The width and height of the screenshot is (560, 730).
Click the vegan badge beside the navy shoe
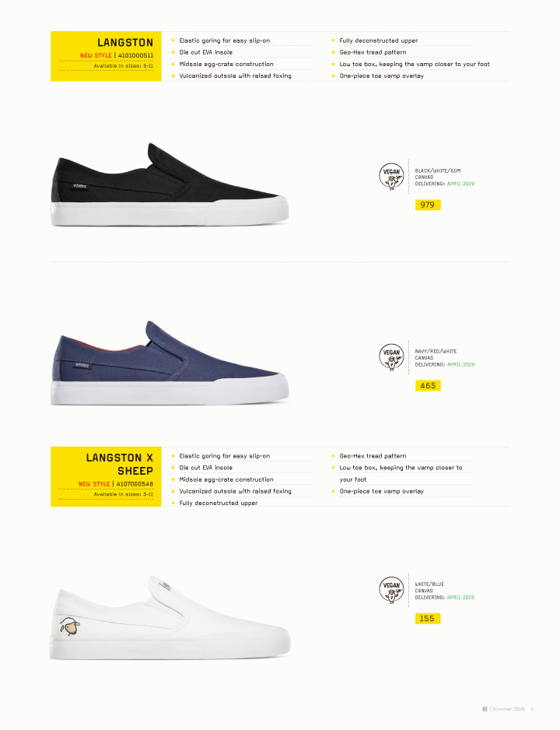pos(391,357)
